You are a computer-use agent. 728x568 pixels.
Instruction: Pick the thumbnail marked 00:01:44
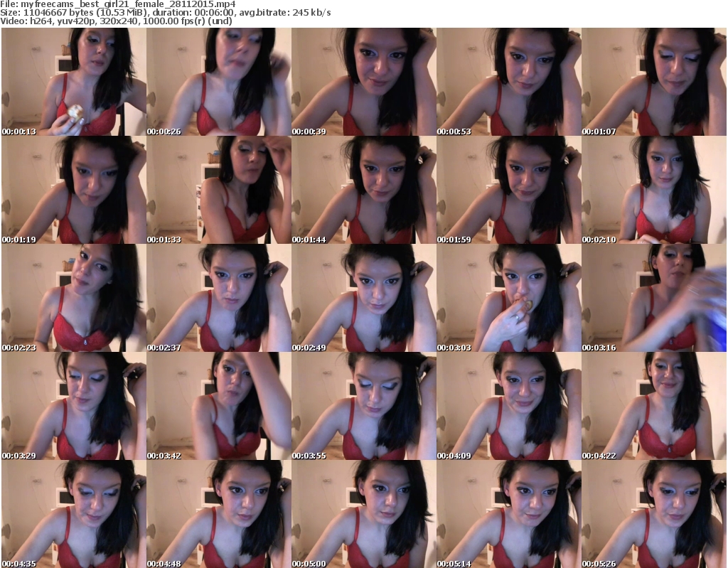tap(363, 190)
